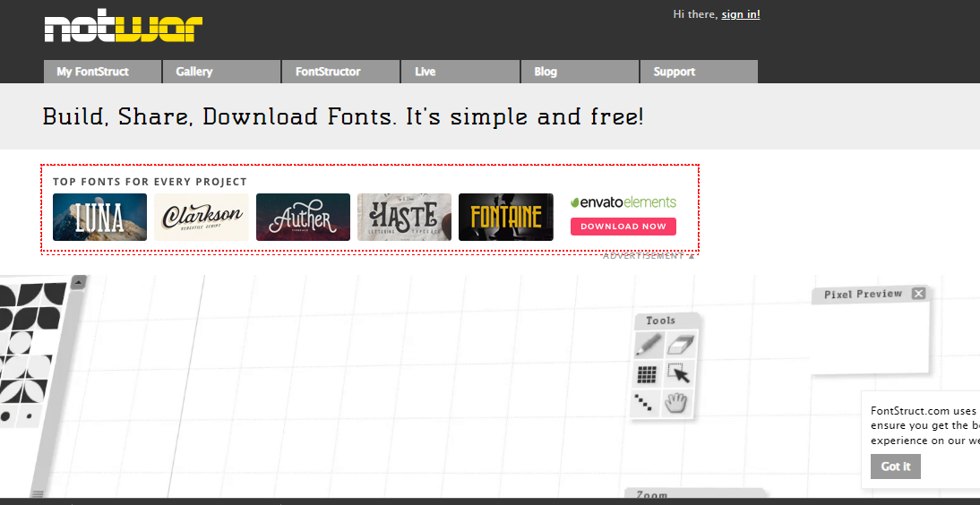The image size is (980, 505).
Task: Close the Pixel Preview panel
Action: click(x=918, y=293)
